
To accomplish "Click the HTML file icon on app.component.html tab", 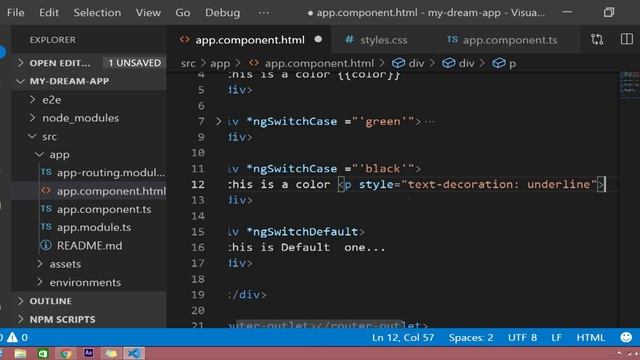I will (x=184, y=40).
